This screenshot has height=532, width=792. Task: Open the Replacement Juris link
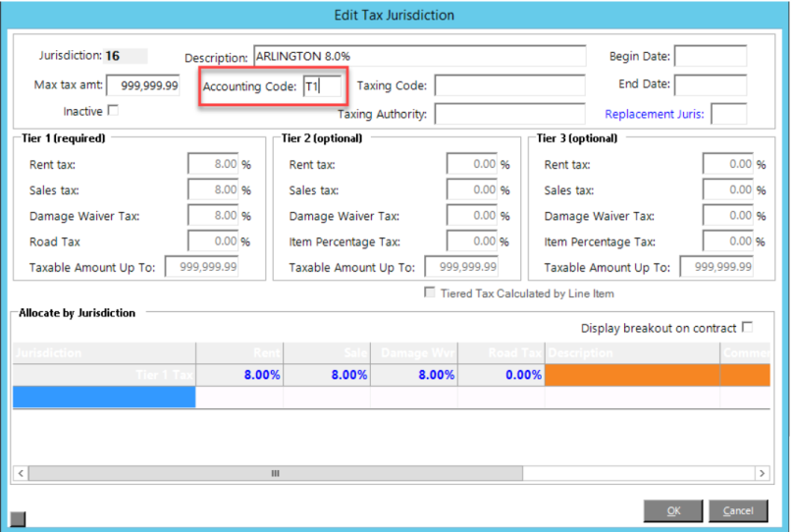654,114
